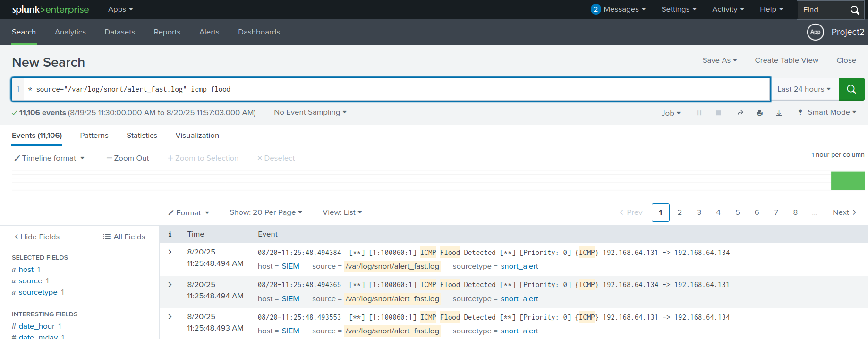Go to results page 2
Image resolution: width=868 pixels, height=339 pixels.
pyautogui.click(x=680, y=212)
